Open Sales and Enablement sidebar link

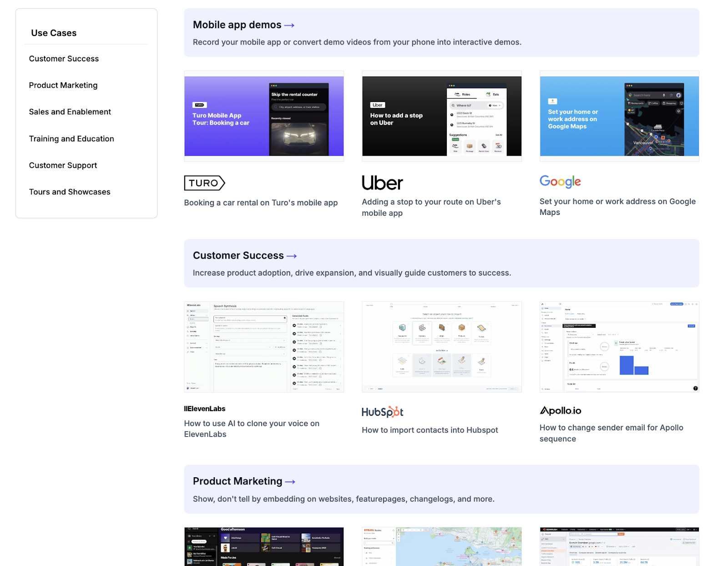click(x=70, y=112)
